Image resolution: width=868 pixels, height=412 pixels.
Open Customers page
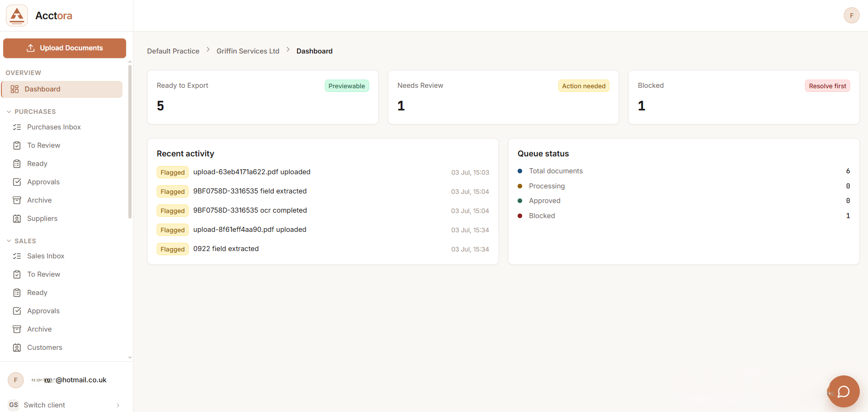(x=44, y=348)
